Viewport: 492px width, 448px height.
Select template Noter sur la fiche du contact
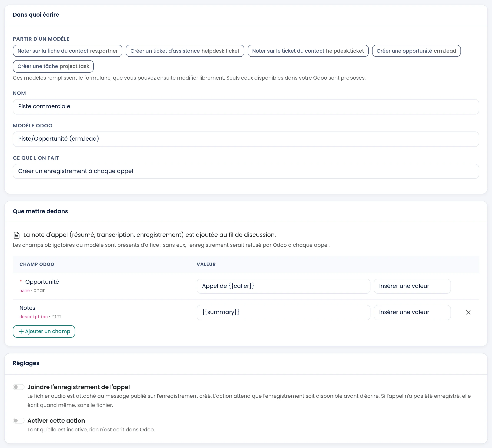point(68,51)
